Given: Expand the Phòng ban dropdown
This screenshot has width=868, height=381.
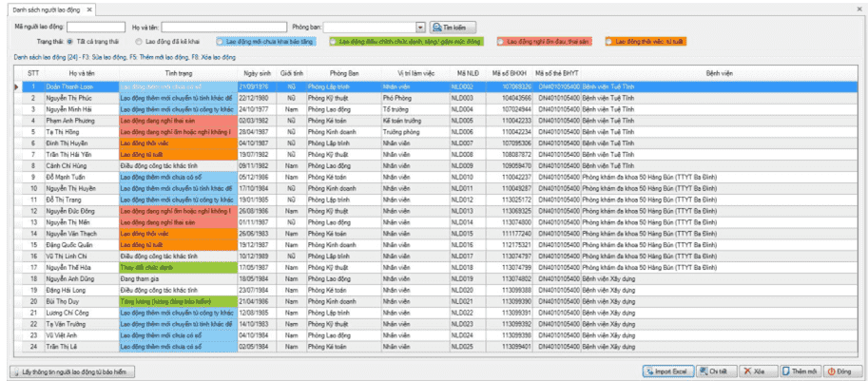Looking at the screenshot, I should pyautogui.click(x=420, y=28).
